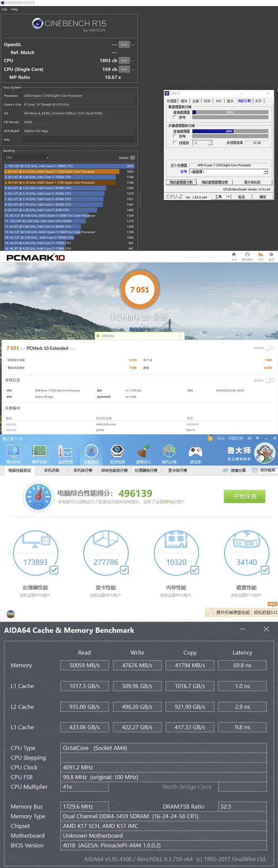Screen dimensions: 278x868
Task: Click the question mark next to 分数有效
Action: point(181,336)
